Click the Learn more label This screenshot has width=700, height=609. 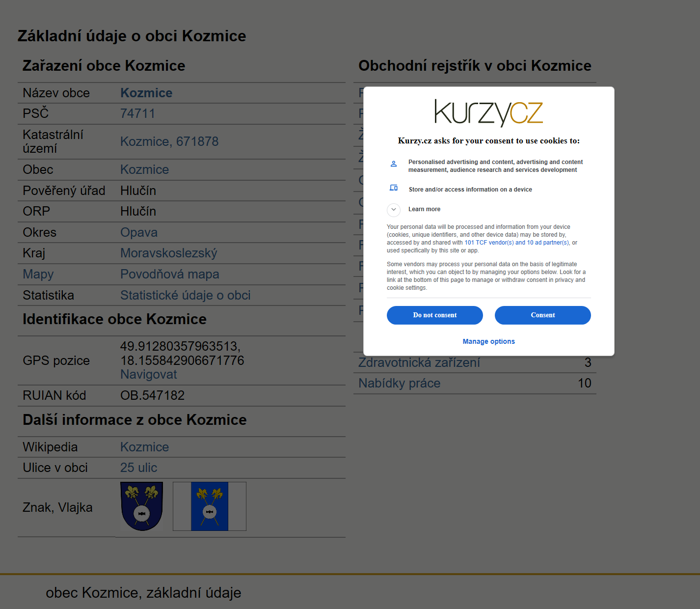(x=424, y=209)
